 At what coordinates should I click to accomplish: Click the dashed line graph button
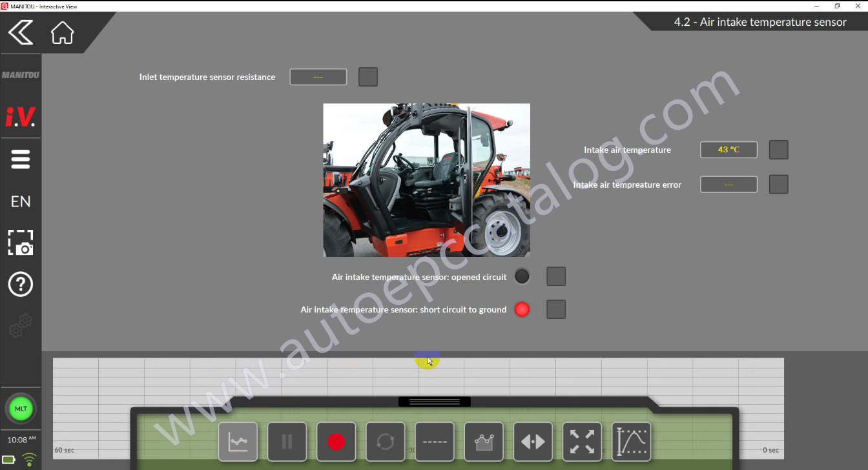[x=435, y=442]
